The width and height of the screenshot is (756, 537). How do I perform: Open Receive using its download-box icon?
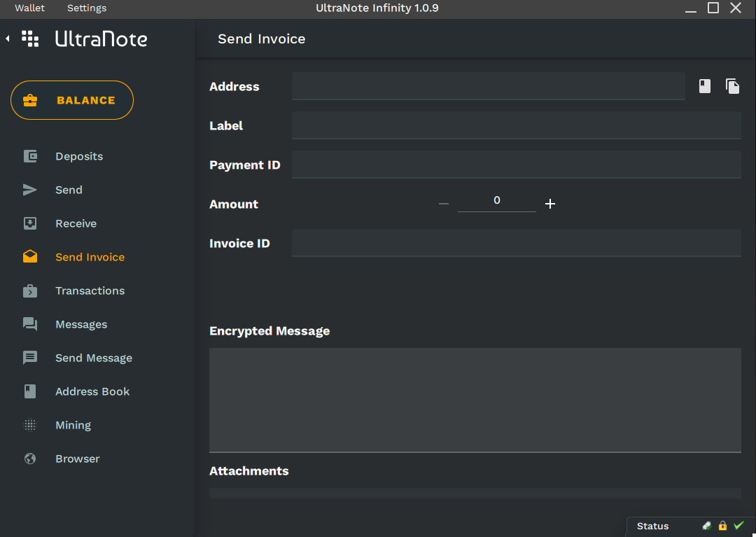click(x=30, y=223)
